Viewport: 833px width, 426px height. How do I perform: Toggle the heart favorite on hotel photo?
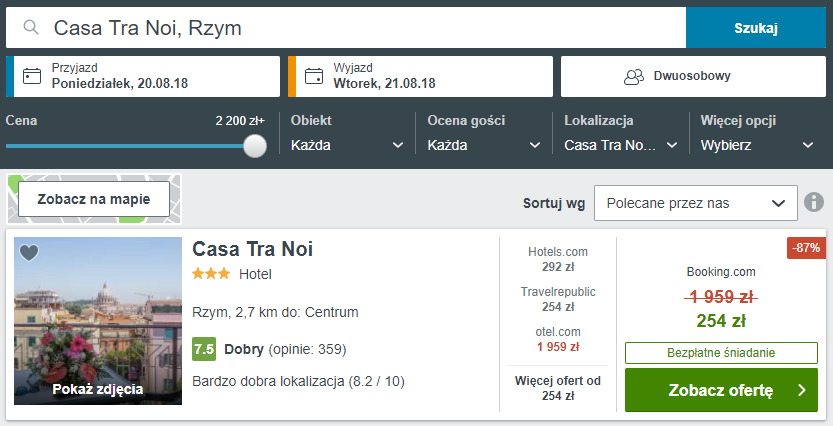point(29,253)
